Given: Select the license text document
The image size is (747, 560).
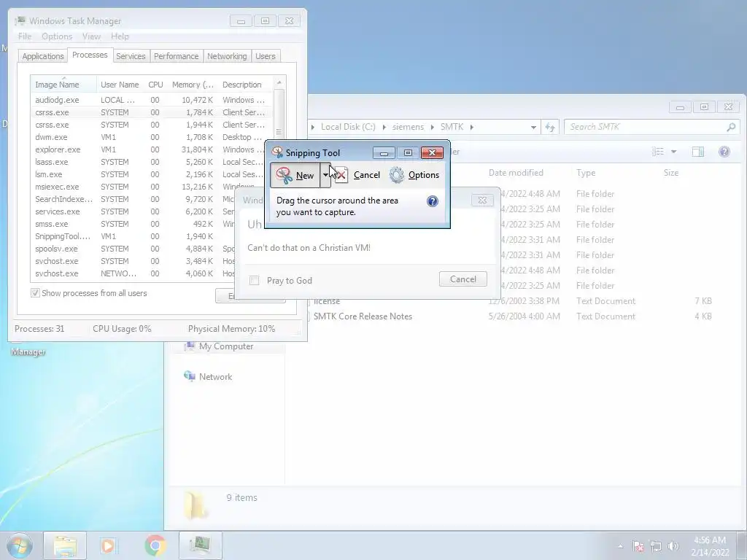Looking at the screenshot, I should point(327,301).
